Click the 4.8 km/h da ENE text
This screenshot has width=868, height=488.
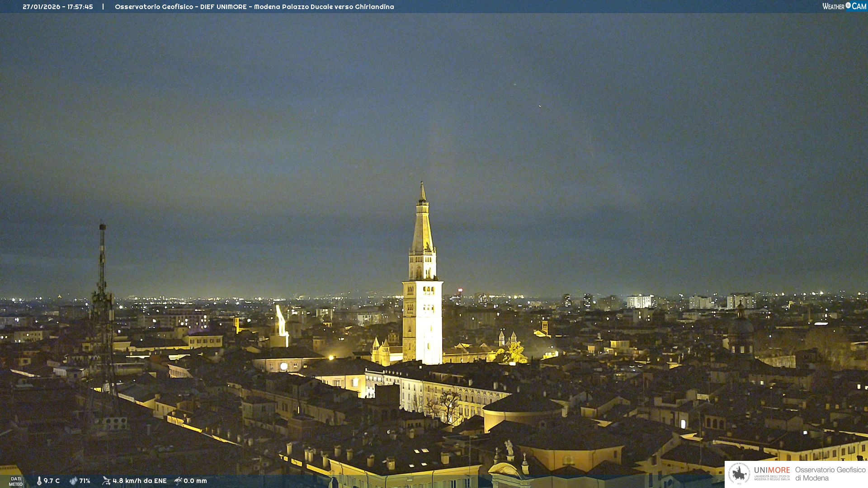tap(139, 481)
